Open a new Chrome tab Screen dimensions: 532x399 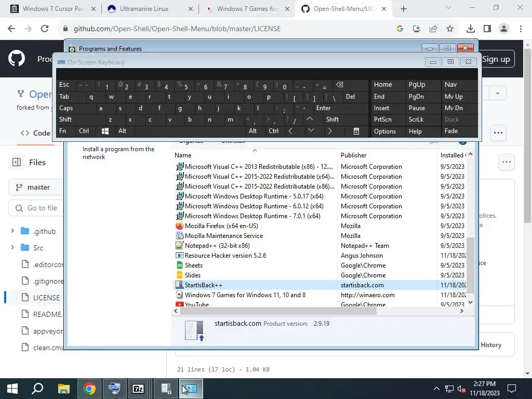point(403,9)
